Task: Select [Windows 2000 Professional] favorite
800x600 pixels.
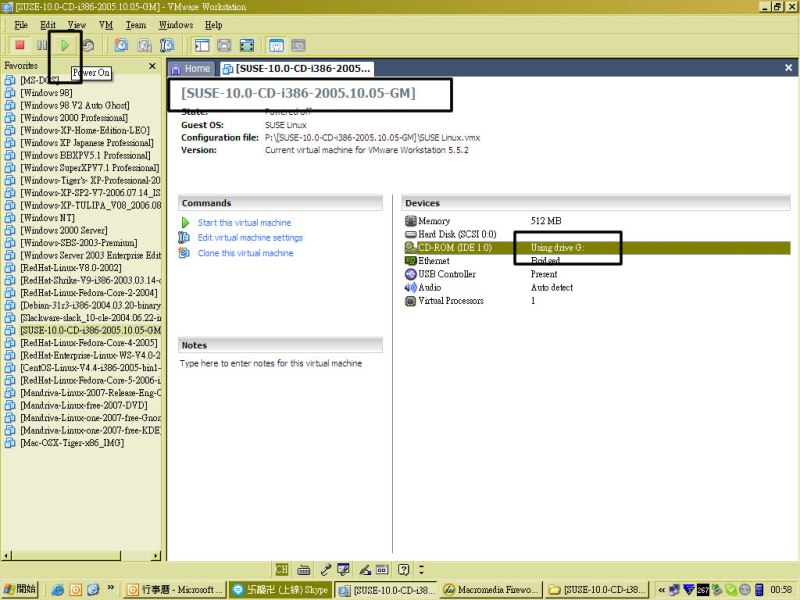Action: click(74, 118)
